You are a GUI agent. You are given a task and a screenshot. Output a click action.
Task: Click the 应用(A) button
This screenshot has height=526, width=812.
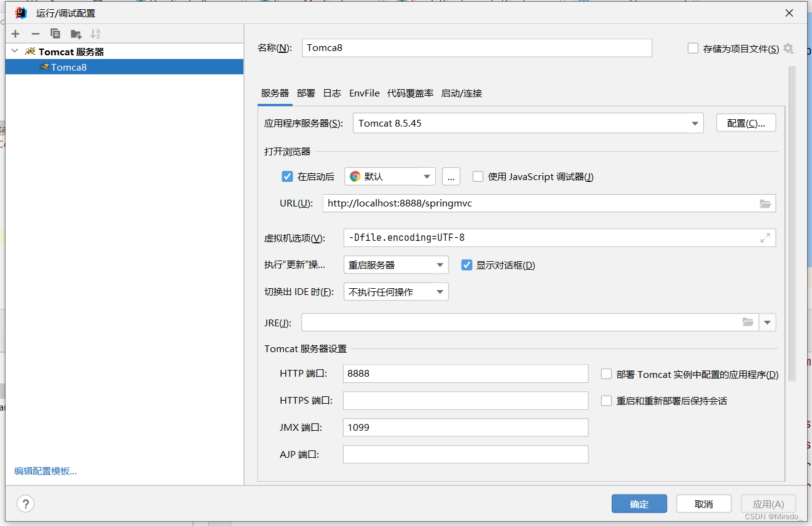[x=768, y=504]
